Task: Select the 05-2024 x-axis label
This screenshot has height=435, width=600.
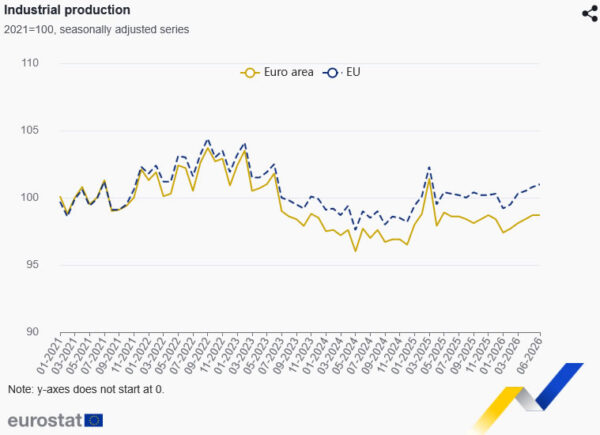Action: coord(344,355)
